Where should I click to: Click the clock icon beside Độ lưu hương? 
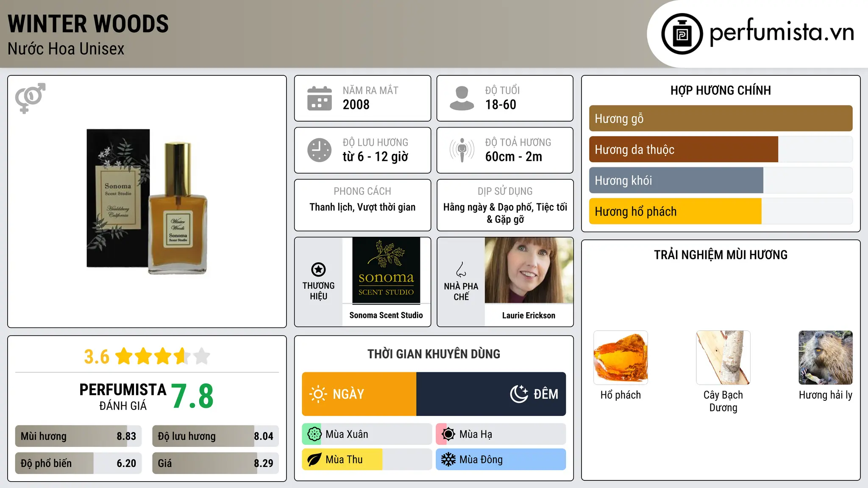320,150
